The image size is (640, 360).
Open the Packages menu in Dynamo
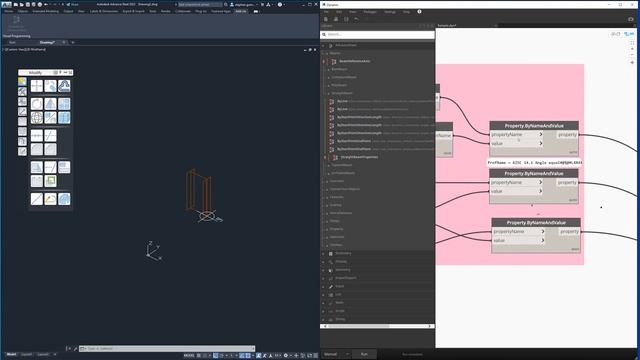coord(370,12)
